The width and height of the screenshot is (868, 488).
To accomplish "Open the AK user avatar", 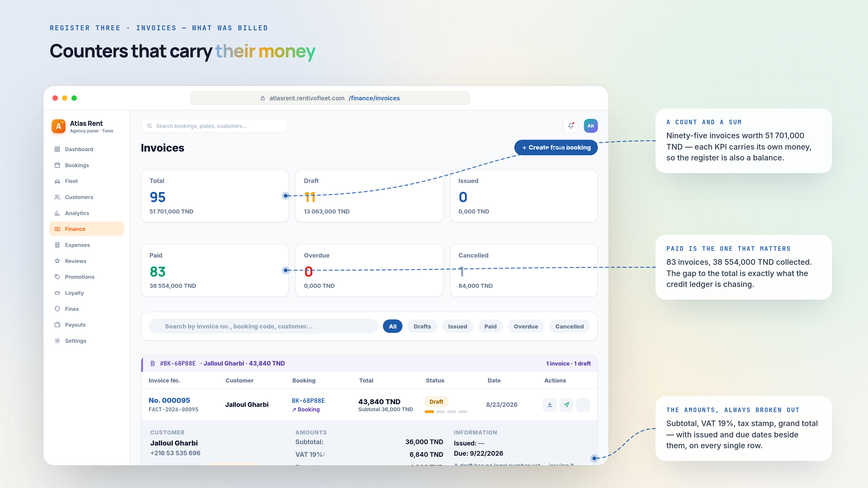I will coord(591,126).
